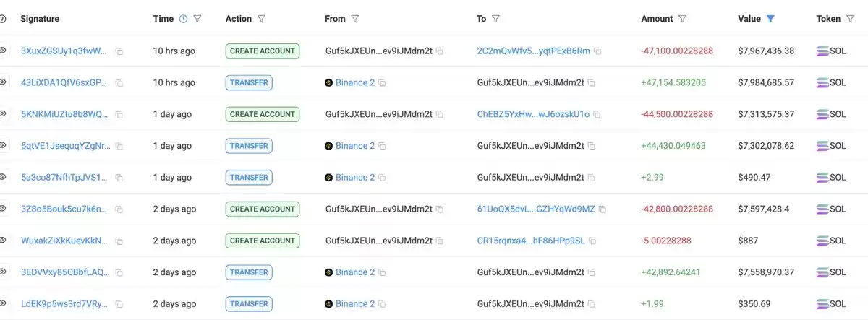Copy signature 43LiXDA1QfV6sxGP

click(119, 83)
